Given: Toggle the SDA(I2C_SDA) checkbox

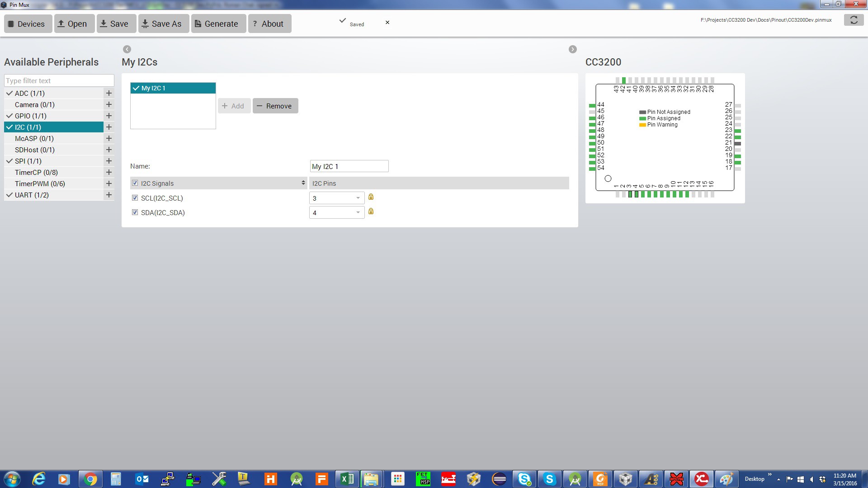Looking at the screenshot, I should pos(135,212).
